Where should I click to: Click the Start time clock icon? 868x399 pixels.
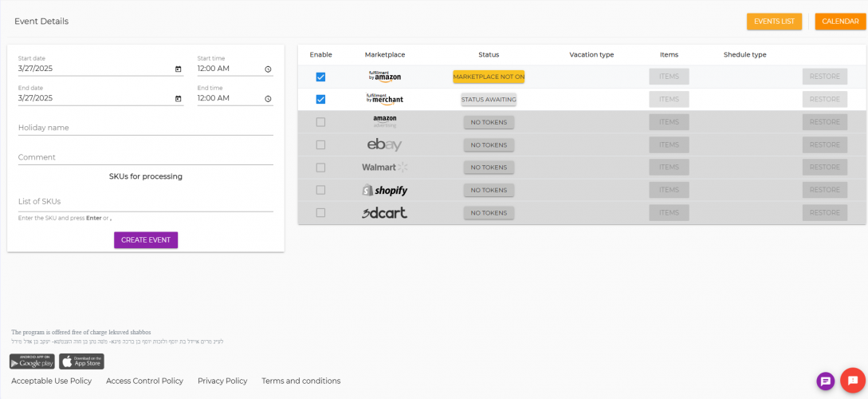coord(268,69)
